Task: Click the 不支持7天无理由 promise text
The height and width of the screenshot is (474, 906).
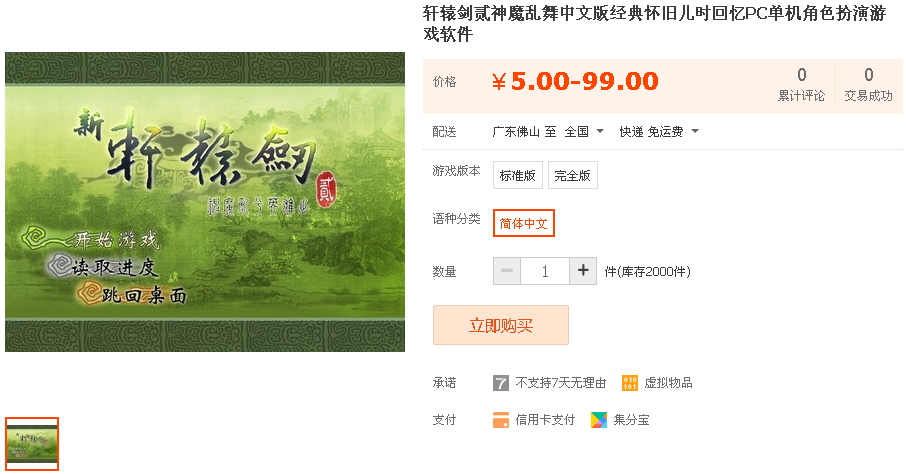Action: pyautogui.click(x=560, y=383)
